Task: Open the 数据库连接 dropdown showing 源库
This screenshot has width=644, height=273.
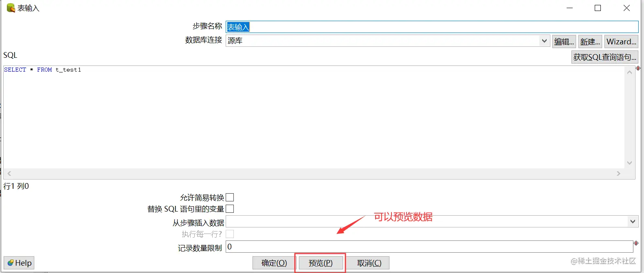Action: click(x=388, y=41)
